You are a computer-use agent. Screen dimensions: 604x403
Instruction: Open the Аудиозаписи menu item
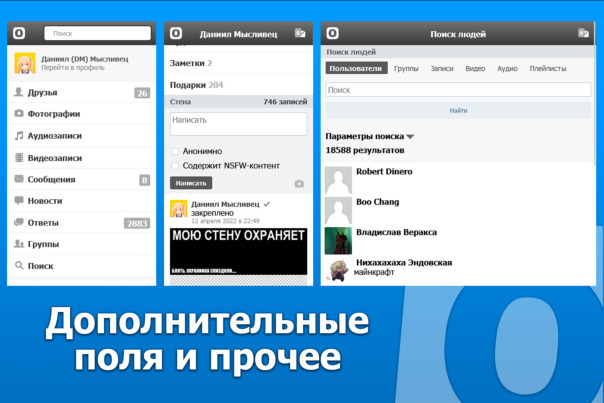[x=82, y=136]
